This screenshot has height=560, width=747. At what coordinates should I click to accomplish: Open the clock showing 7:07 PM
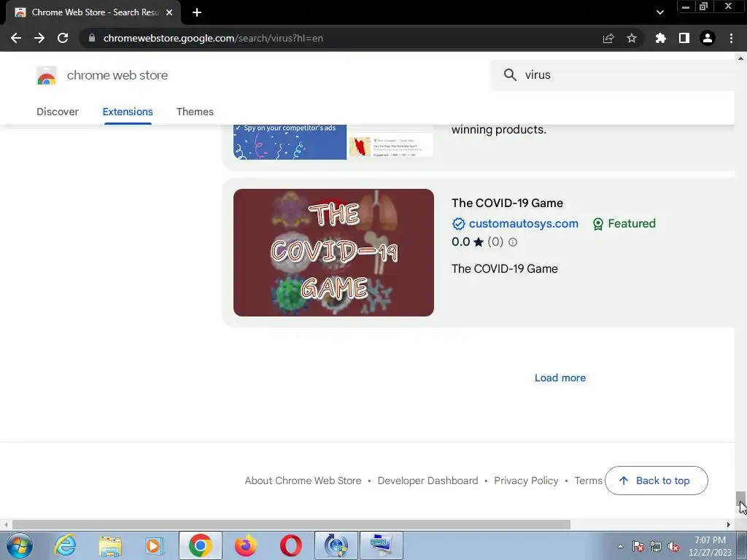tap(710, 546)
